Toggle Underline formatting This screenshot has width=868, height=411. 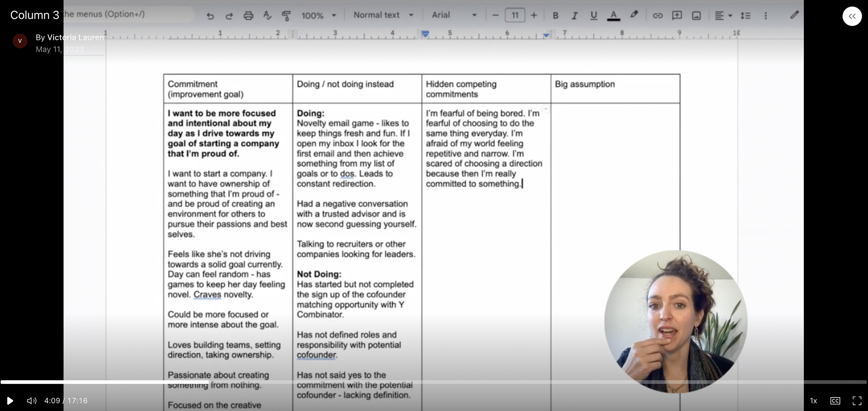tap(594, 15)
